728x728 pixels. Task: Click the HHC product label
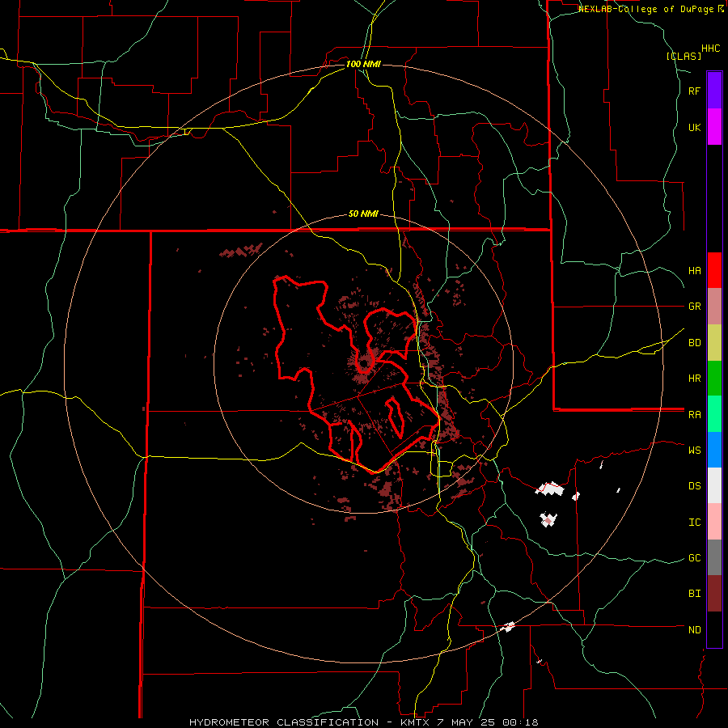711,49
